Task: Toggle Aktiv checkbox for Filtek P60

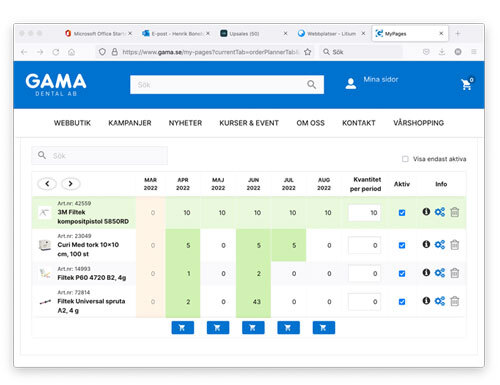Action: point(402,274)
